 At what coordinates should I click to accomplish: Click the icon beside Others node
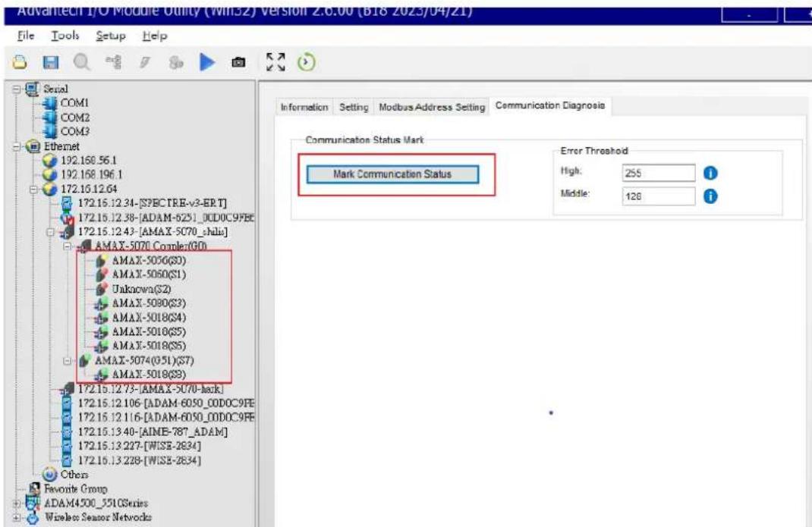50,474
